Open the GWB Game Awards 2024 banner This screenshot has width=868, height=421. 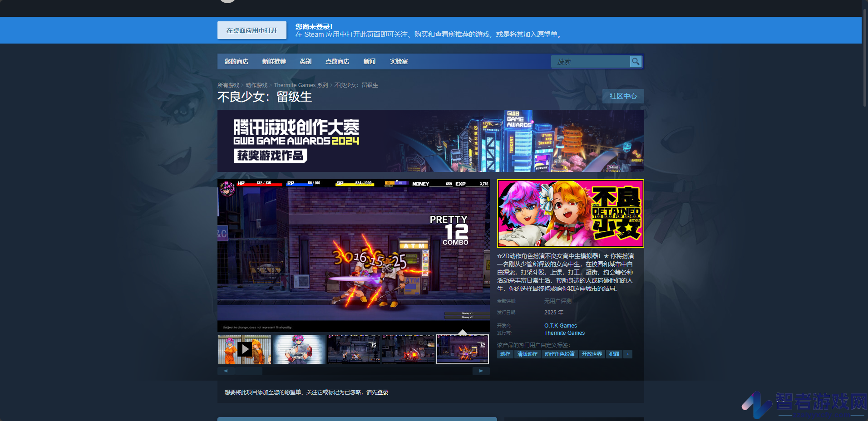[x=431, y=141]
